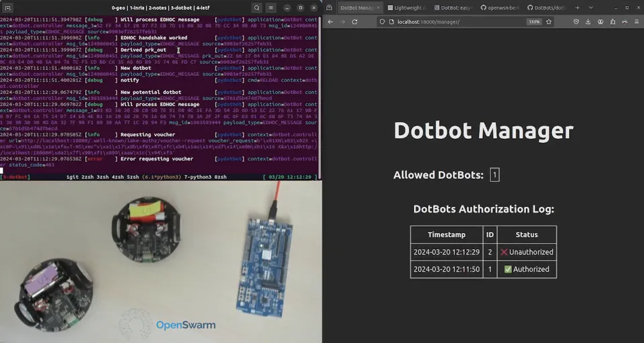The height and width of the screenshot is (343, 644).
Task: Switch to the Lightweight tab
Action: tap(407, 8)
